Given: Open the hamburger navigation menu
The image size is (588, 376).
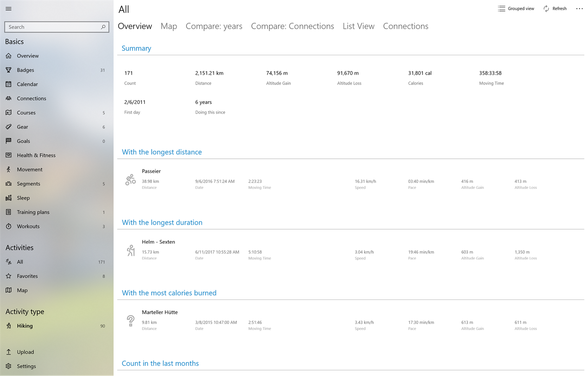Looking at the screenshot, I should (8, 9).
